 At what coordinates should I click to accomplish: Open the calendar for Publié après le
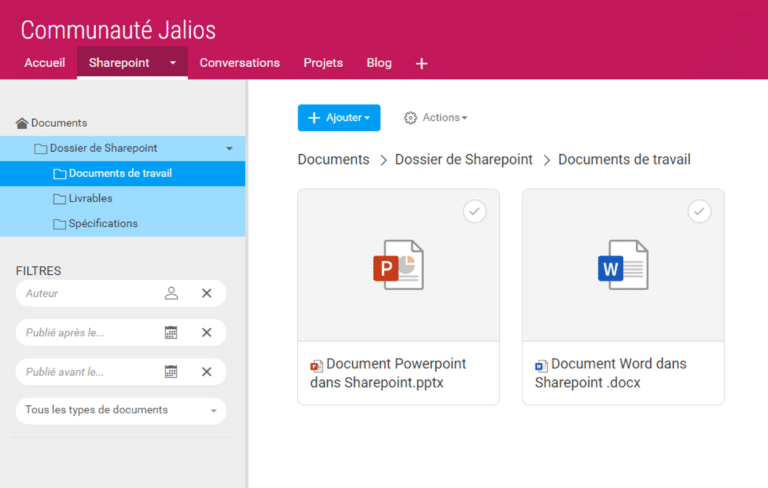(171, 333)
